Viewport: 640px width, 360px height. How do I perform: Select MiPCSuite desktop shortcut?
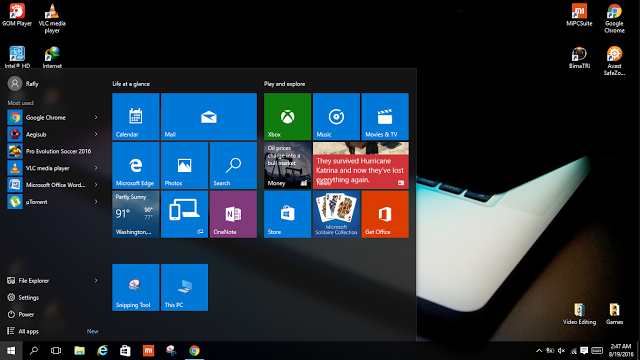[579, 16]
